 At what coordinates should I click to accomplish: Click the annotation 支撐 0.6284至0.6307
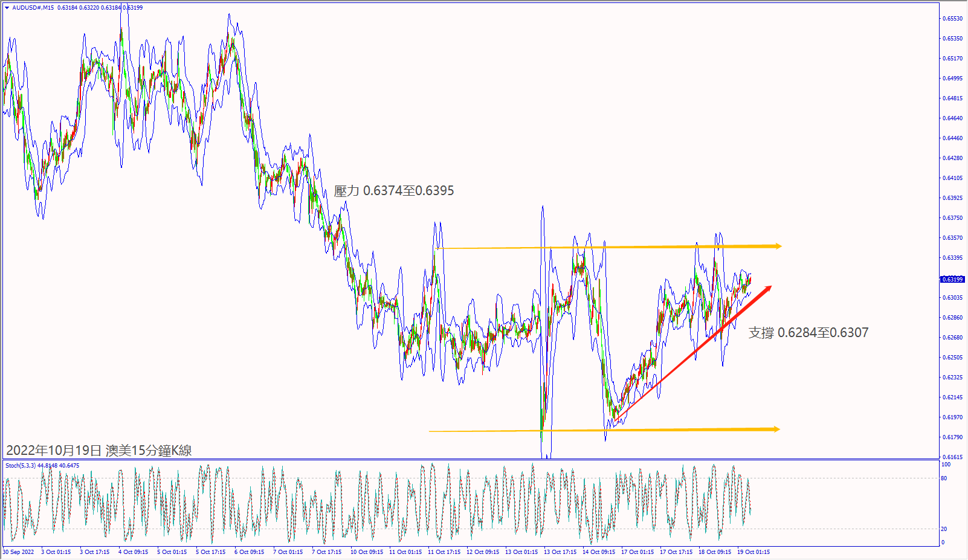coord(808,333)
